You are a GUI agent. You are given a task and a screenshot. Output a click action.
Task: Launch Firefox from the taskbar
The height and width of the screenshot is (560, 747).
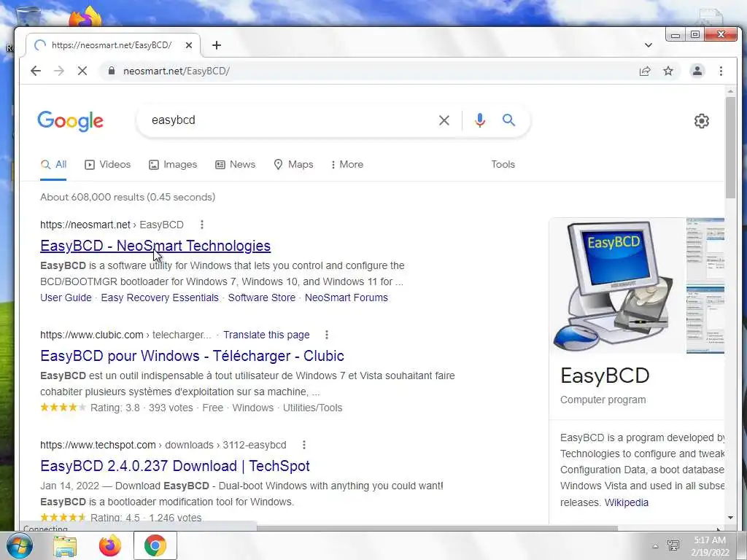[110, 545]
